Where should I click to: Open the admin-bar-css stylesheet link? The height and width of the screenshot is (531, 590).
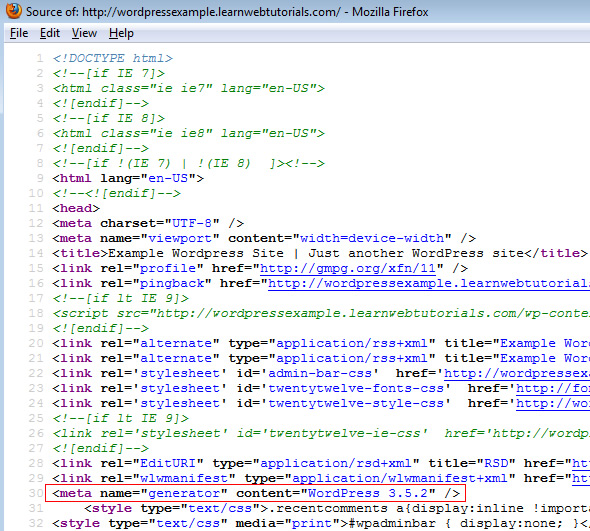517,373
